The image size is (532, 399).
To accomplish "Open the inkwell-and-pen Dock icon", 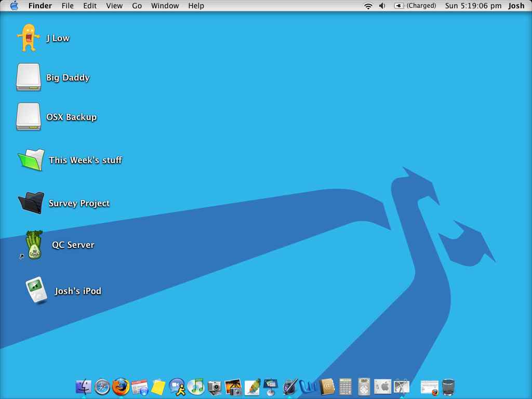I will click(x=289, y=387).
